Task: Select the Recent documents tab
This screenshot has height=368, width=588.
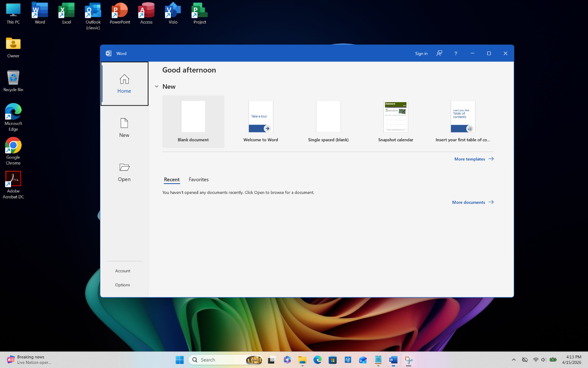Action: click(x=172, y=180)
